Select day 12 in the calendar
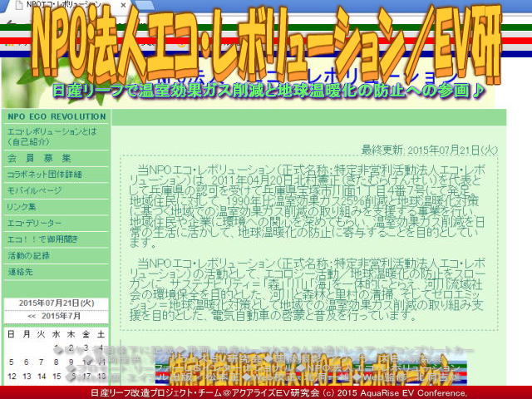The image size is (532, 399). pyautogui.click(x=12, y=377)
